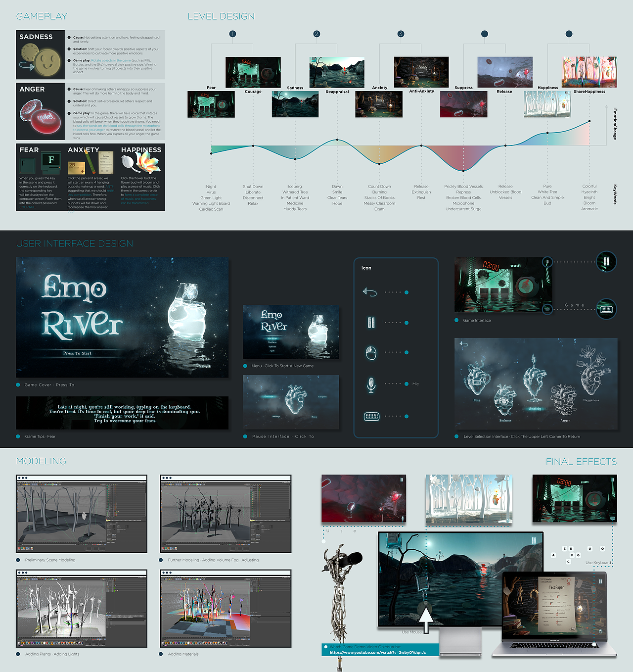Click the return arrow in Level Selection Interface
This screenshot has width=633, height=672.
pyautogui.click(x=464, y=344)
